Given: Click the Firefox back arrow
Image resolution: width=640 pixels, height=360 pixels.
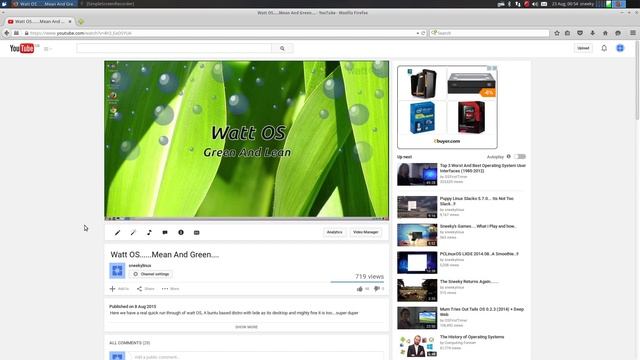Looking at the screenshot, I should coord(7,33).
